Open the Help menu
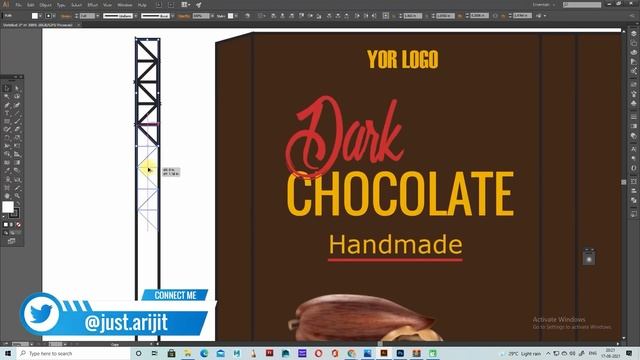Viewport: 640px width, 360px height. (142, 5)
